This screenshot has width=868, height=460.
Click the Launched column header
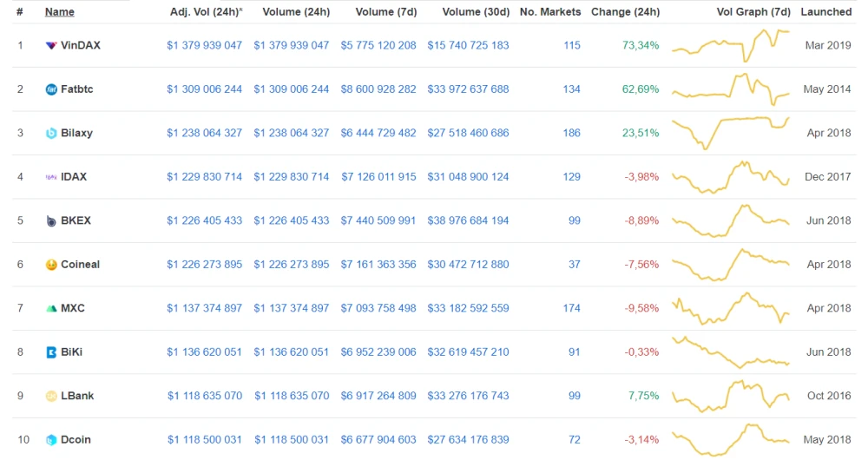(x=826, y=11)
